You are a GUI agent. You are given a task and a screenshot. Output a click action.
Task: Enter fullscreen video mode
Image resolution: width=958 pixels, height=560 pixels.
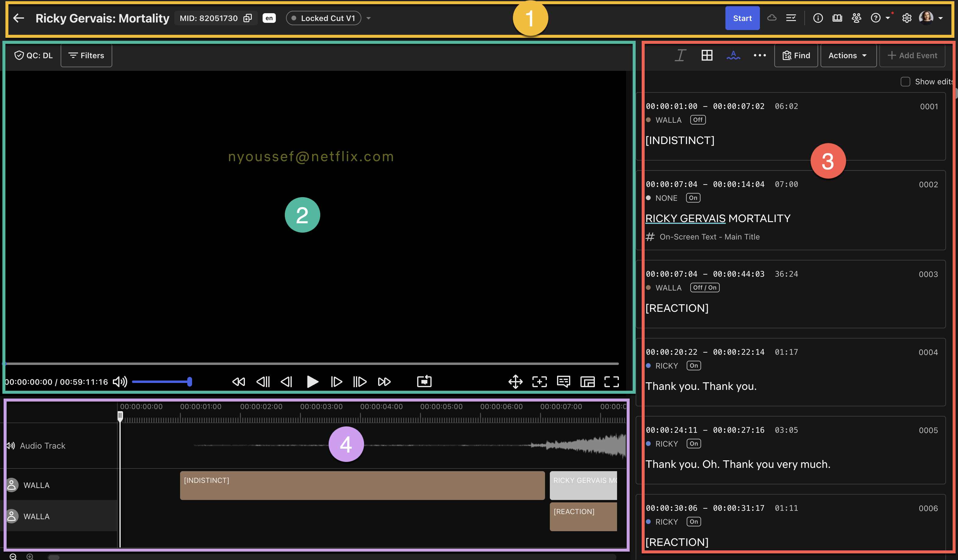point(611,381)
